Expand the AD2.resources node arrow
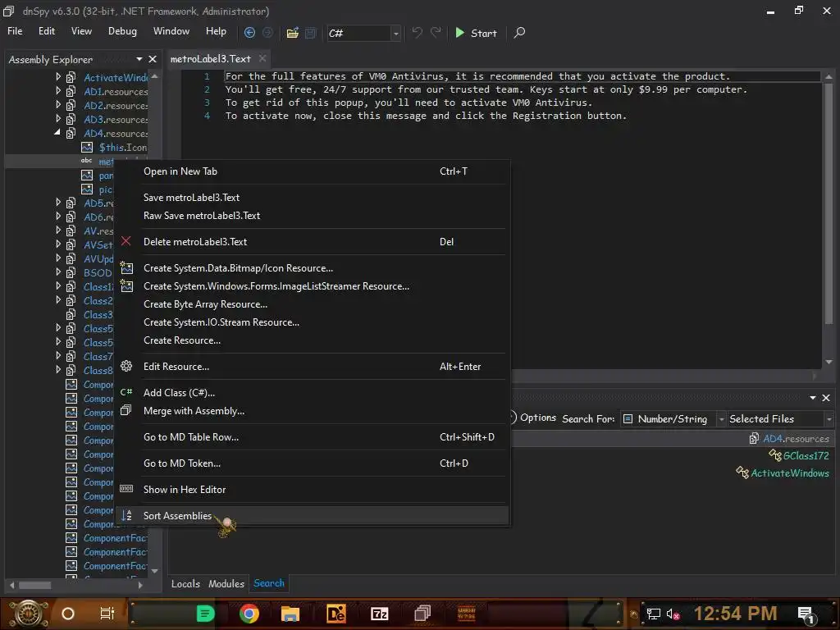Image resolution: width=840 pixels, height=630 pixels. pos(58,105)
